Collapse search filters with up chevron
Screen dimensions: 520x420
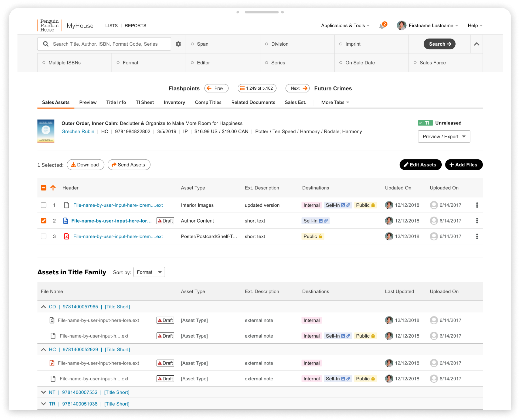[476, 44]
